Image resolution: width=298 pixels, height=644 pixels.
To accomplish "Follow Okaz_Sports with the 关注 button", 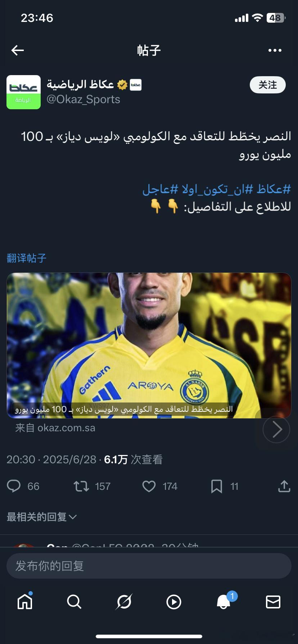I will (268, 85).
